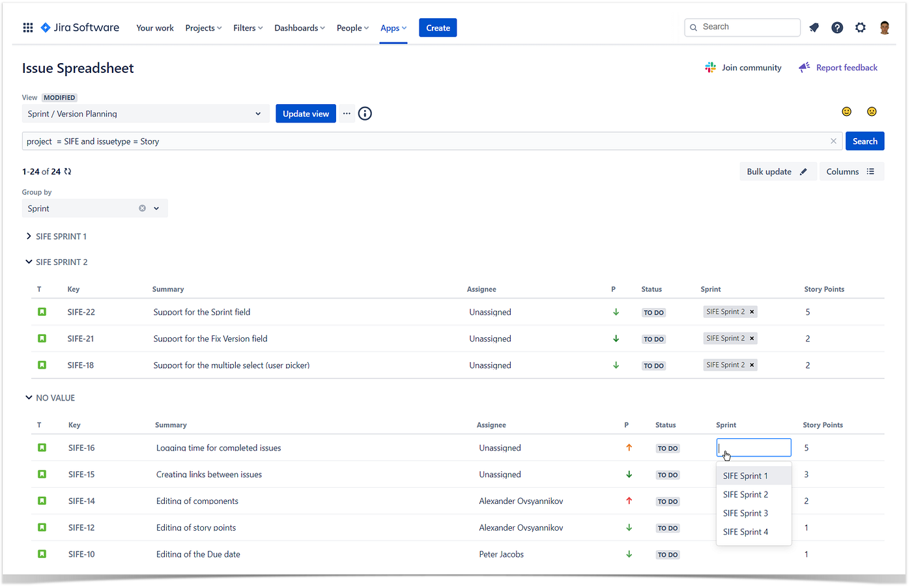This screenshot has height=588, width=912.
Task: Click the story type icon for SIFE-16
Action: click(x=42, y=448)
